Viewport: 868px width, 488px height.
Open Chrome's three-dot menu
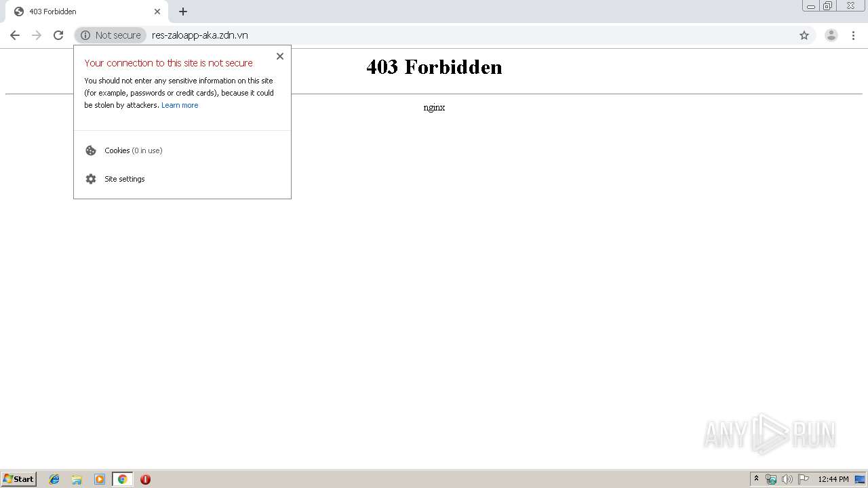(x=853, y=35)
